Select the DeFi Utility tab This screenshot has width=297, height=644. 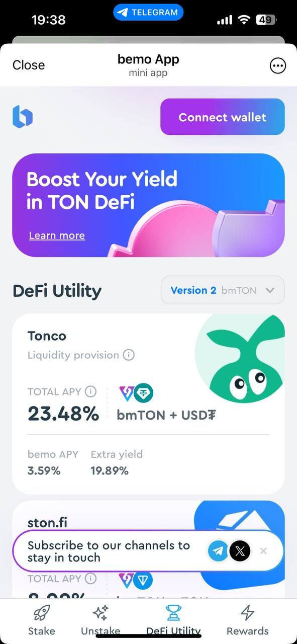coord(173,620)
